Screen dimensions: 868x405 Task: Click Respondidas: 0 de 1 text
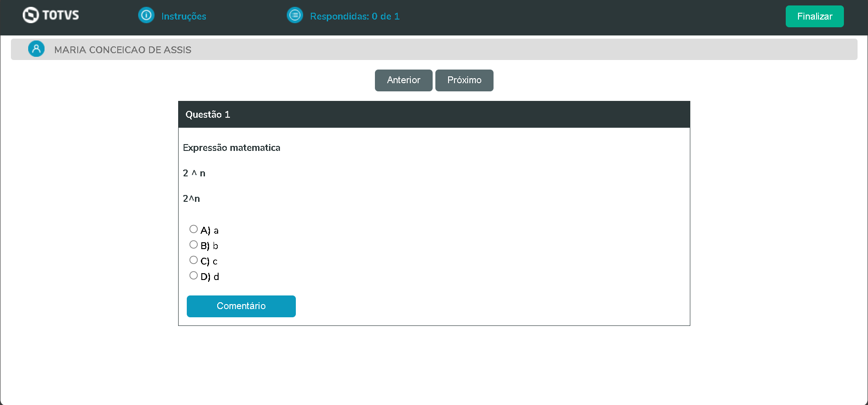click(355, 16)
